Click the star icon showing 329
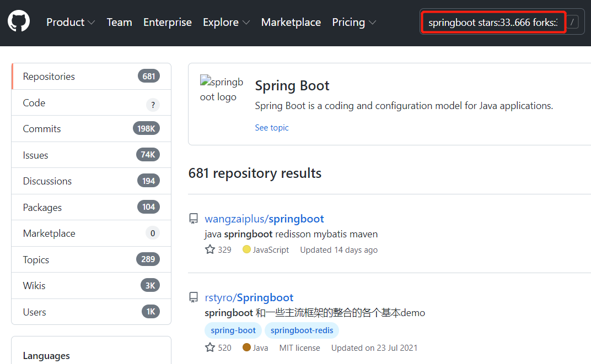Image resolution: width=591 pixels, height=364 pixels. click(210, 249)
